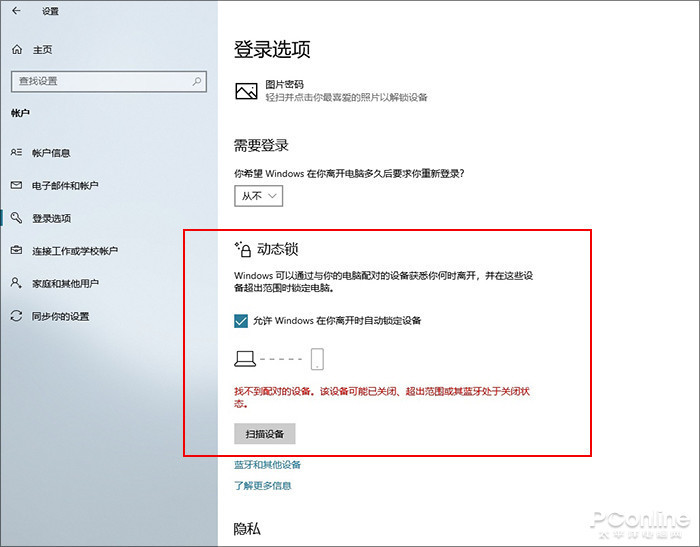Image resolution: width=700 pixels, height=547 pixels.
Task: Click the laptop device icon
Action: [x=245, y=359]
